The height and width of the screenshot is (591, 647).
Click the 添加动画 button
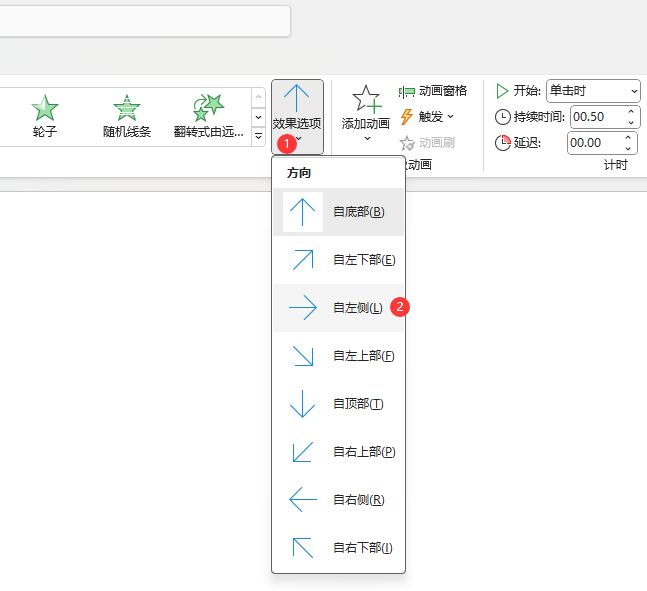pyautogui.click(x=366, y=113)
